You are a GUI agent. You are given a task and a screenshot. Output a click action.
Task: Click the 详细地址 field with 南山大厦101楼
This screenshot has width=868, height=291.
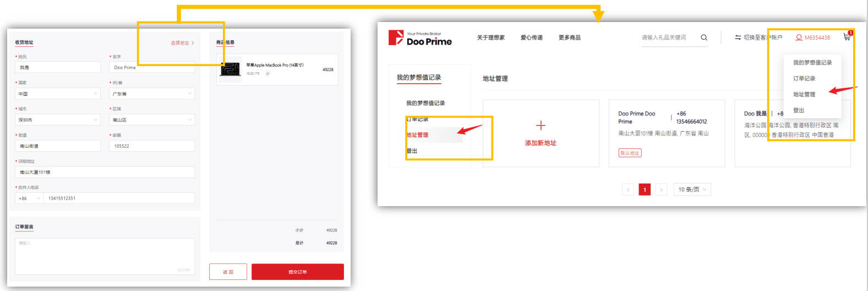[105, 172]
